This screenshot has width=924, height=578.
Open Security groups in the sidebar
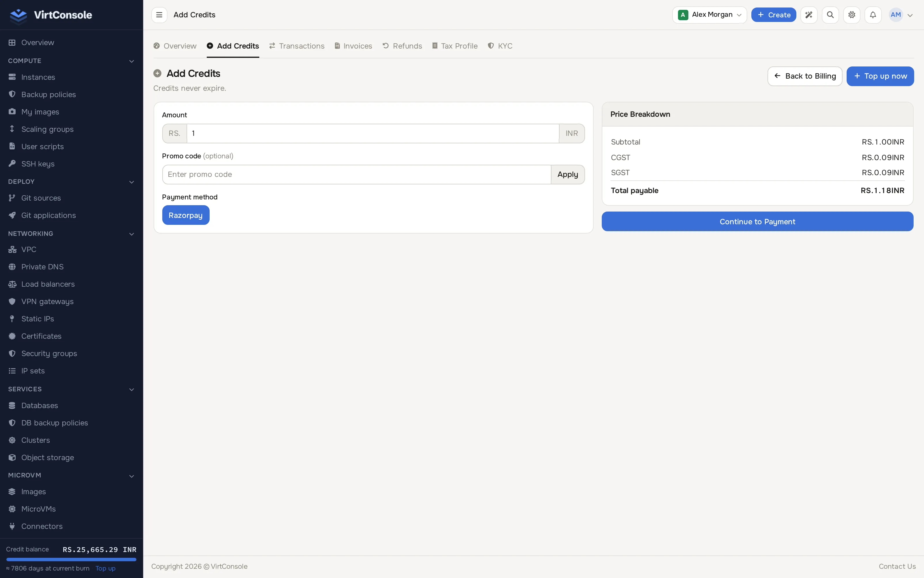(x=71, y=353)
